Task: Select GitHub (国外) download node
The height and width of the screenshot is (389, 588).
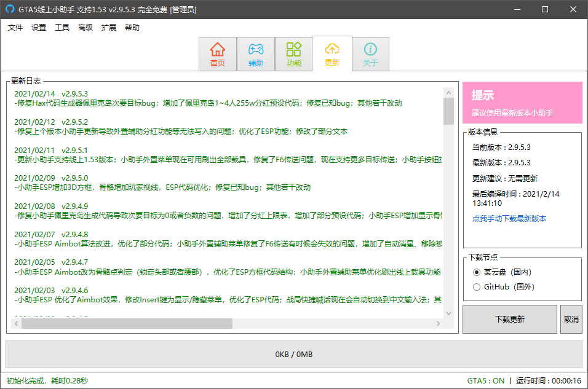Action: [504, 287]
